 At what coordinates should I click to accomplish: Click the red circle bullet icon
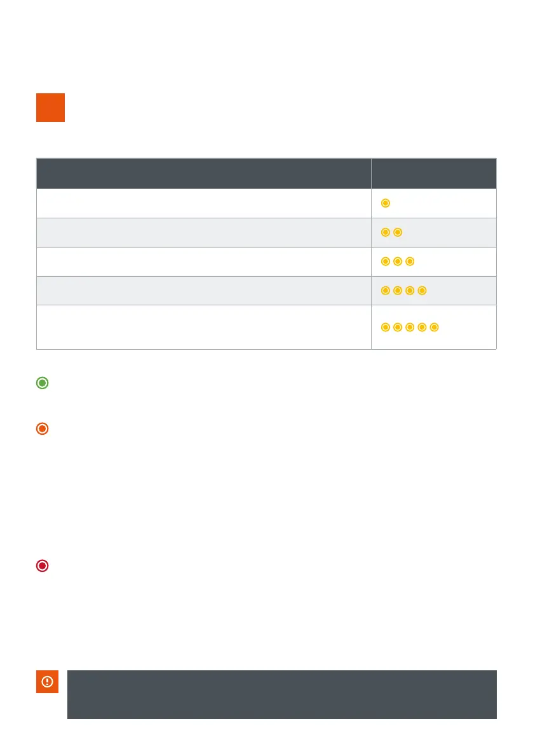42,566
